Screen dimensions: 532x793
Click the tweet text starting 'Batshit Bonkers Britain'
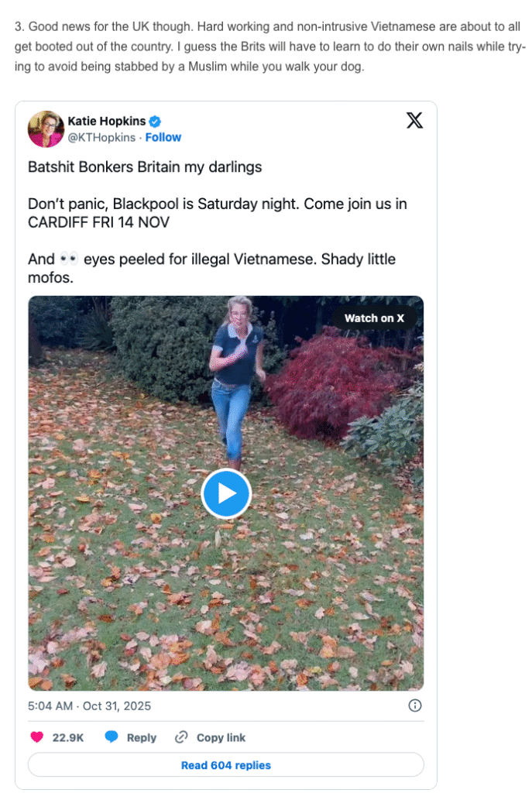(145, 166)
